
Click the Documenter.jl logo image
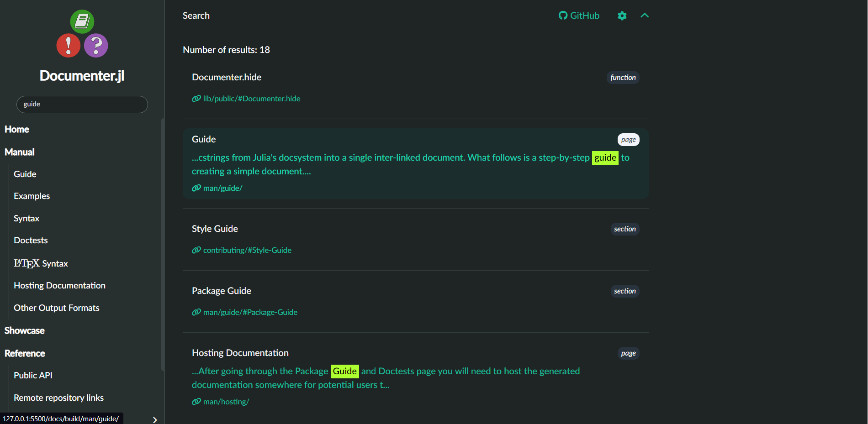coord(82,34)
